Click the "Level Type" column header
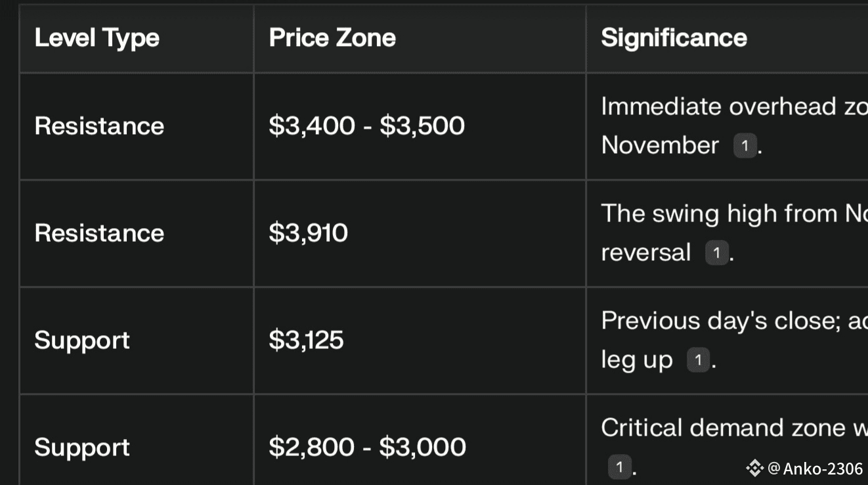868x485 pixels. coord(97,38)
